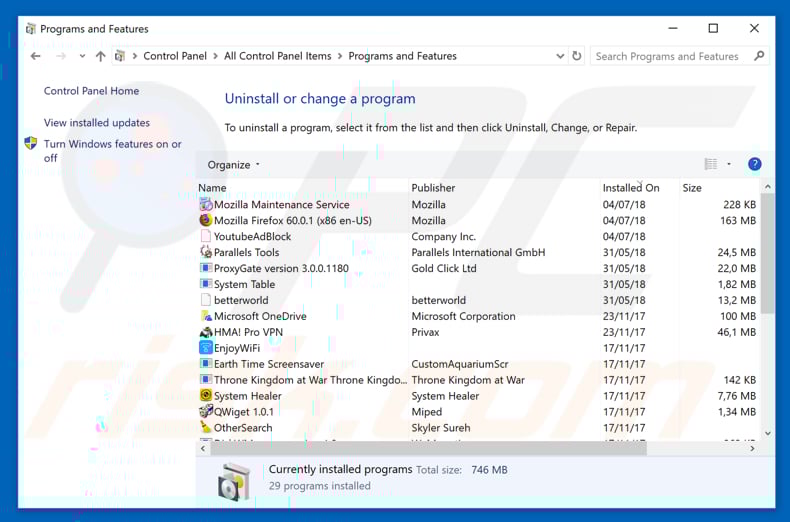Click the Forward navigation arrow

click(x=61, y=56)
